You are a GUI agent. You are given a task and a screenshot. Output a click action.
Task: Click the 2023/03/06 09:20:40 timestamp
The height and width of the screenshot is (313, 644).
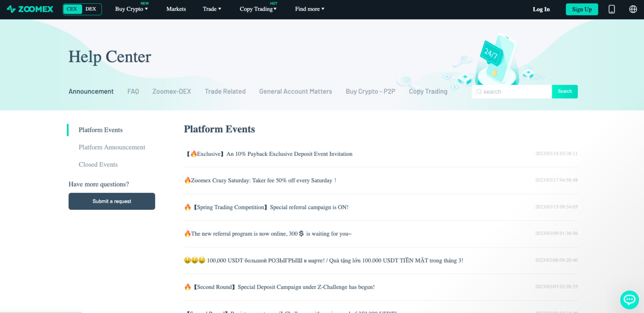[x=556, y=260]
